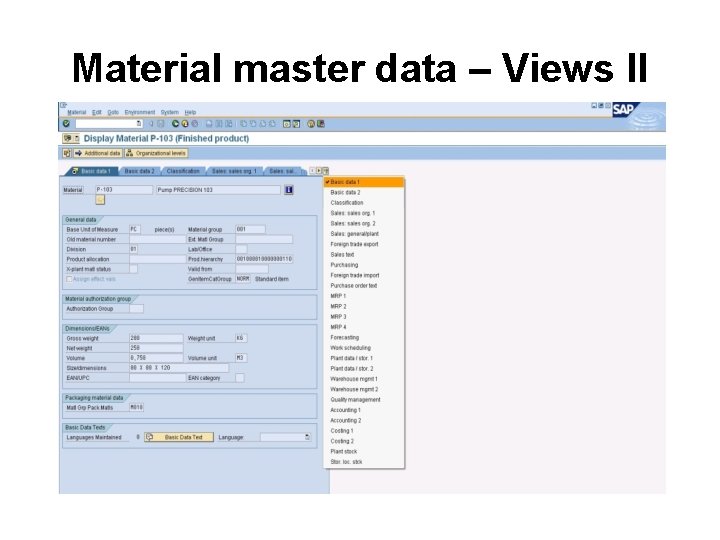
Task: Switch to the Classification tab
Action: pos(183,171)
